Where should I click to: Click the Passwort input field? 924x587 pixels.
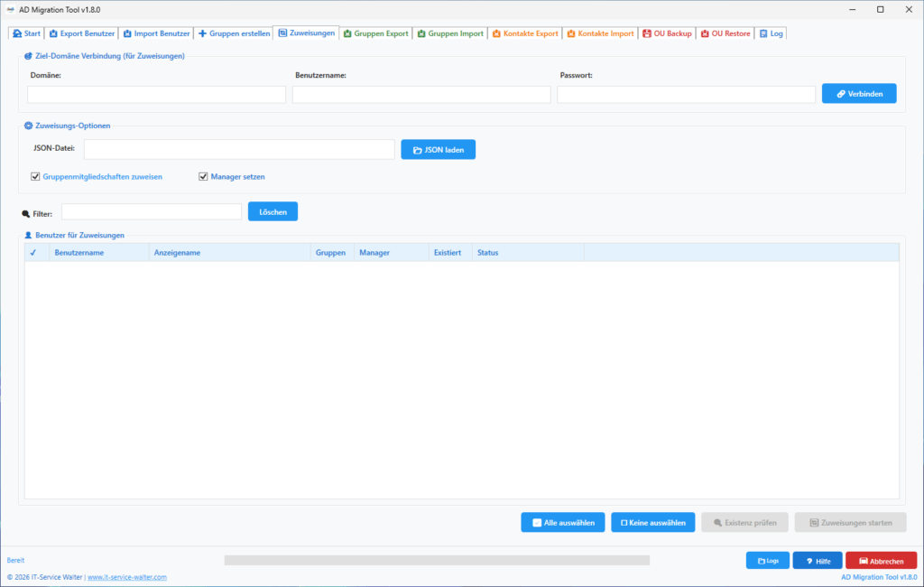(x=686, y=95)
